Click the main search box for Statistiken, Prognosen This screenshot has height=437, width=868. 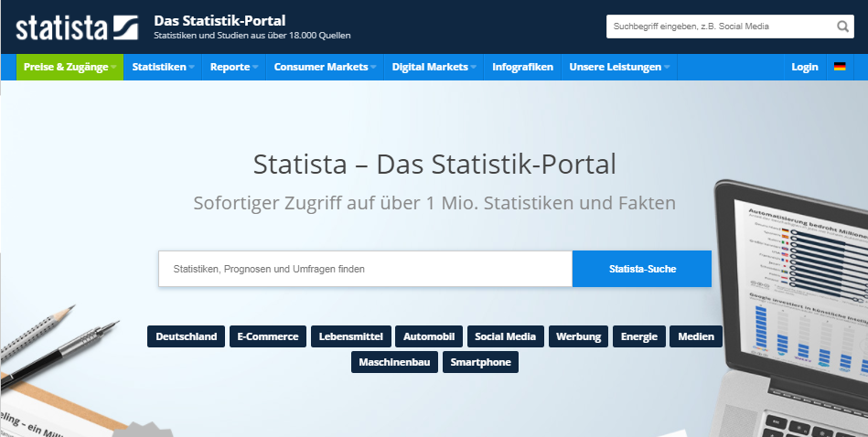point(365,269)
